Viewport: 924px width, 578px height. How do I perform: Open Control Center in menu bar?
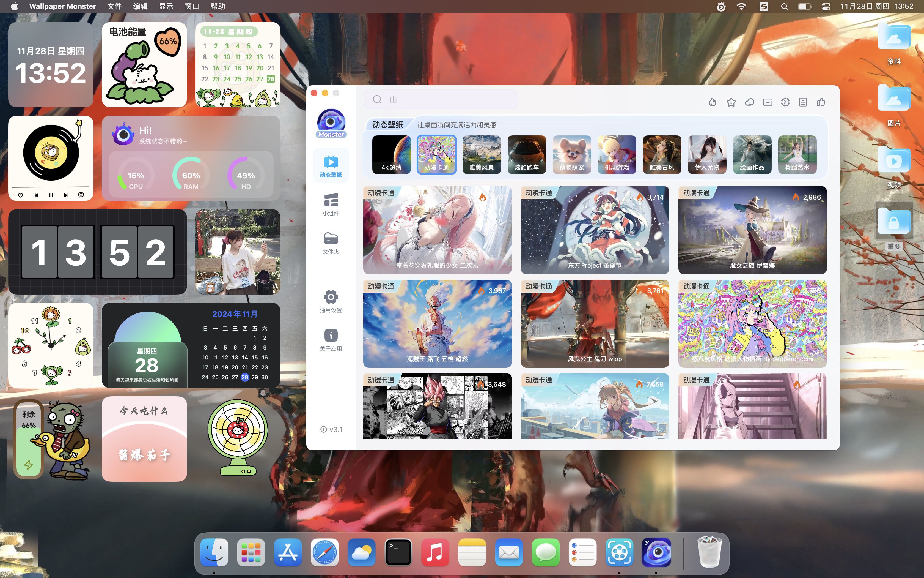click(x=826, y=6)
